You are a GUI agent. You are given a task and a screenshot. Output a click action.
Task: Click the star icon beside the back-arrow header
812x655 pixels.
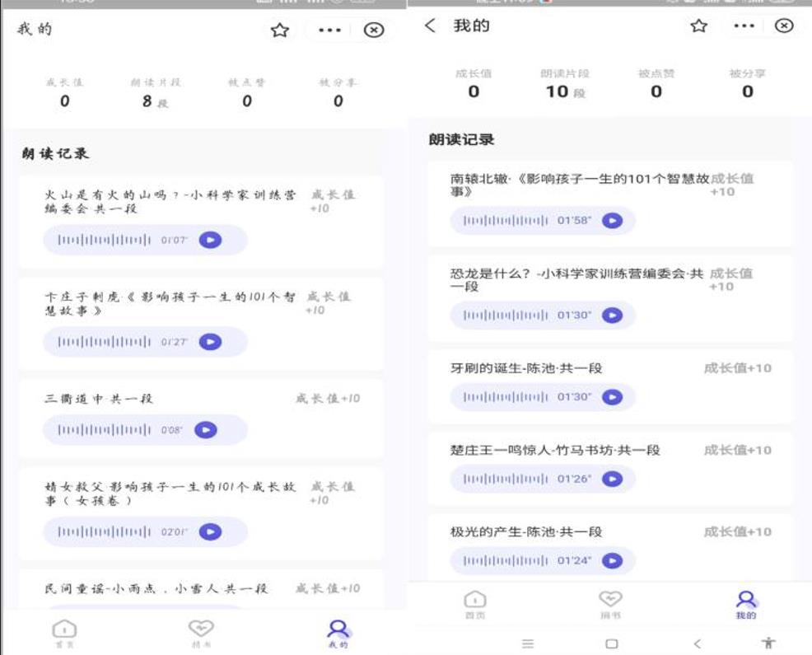[698, 26]
